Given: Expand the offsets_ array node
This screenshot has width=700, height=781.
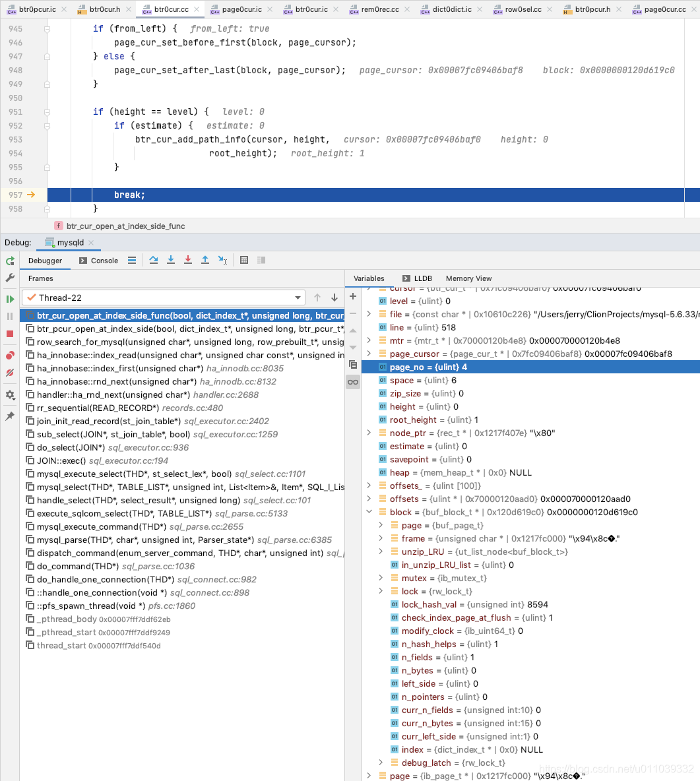Looking at the screenshot, I should tap(369, 485).
